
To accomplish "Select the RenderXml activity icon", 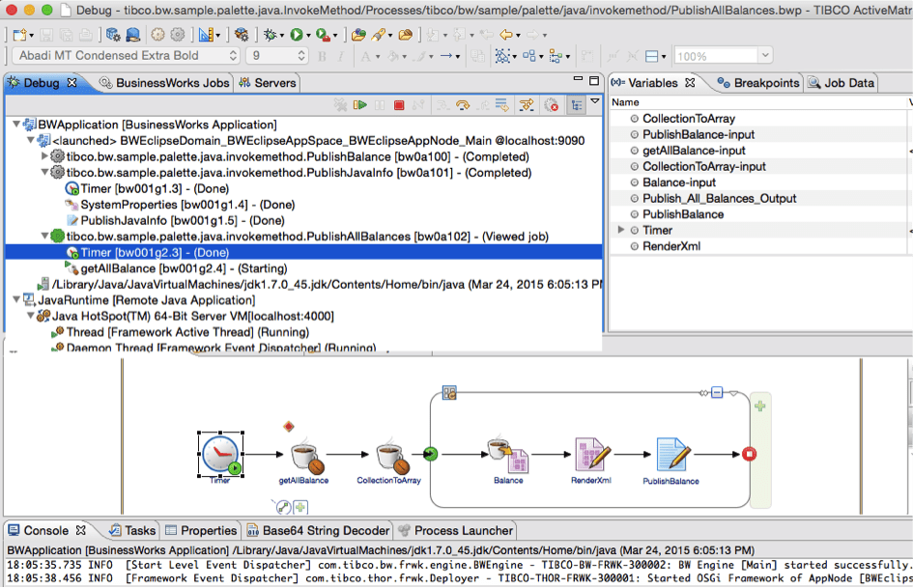I will pos(592,455).
